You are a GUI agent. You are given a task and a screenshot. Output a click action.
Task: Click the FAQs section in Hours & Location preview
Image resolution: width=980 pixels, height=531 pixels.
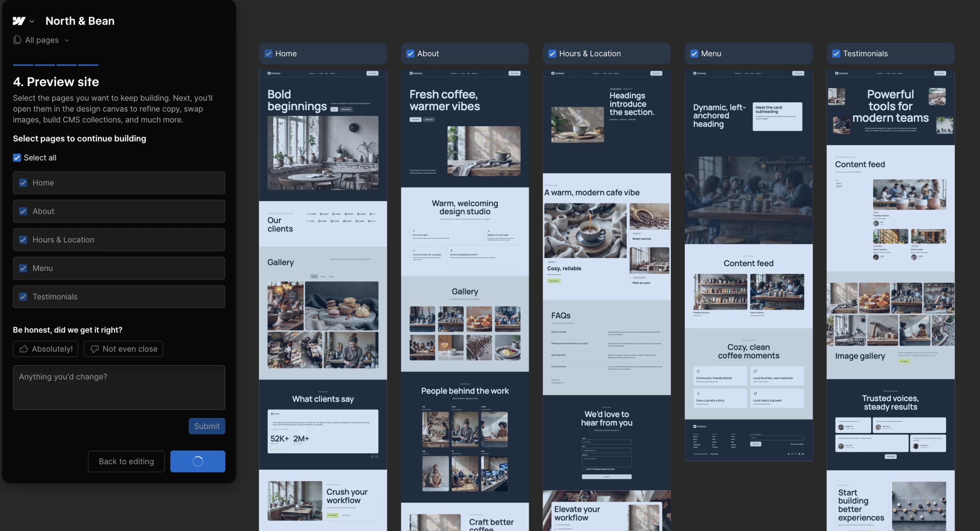(x=606, y=347)
